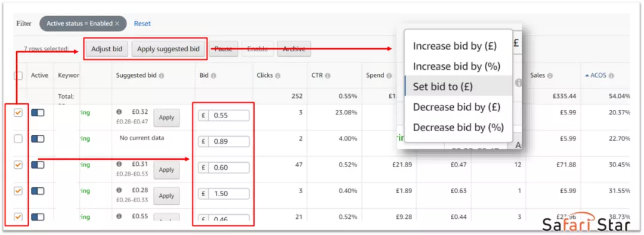
Task: Sort by the ACOS column header
Action: 598,76
